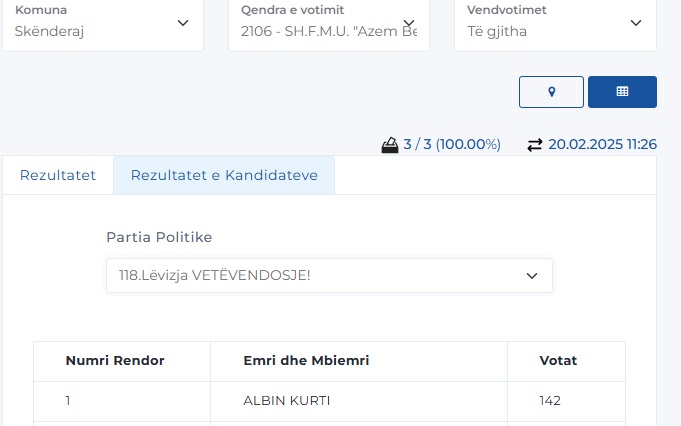Image resolution: width=681 pixels, height=426 pixels.
Task: Click the Partia Politike label
Action: (x=159, y=237)
